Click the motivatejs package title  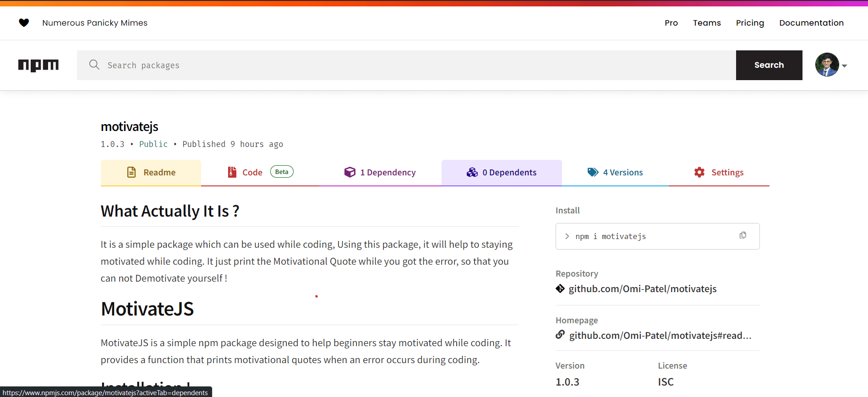[x=130, y=126]
